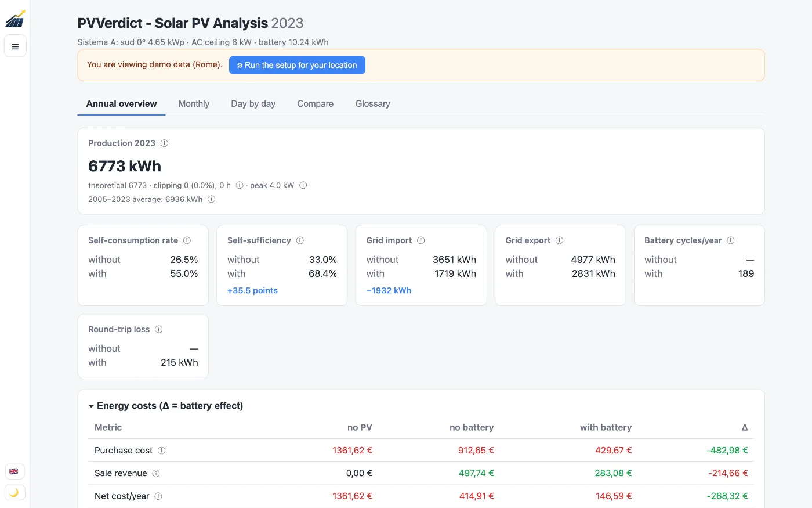This screenshot has height=508, width=812.
Task: Open the Day by day tab
Action: tap(253, 104)
